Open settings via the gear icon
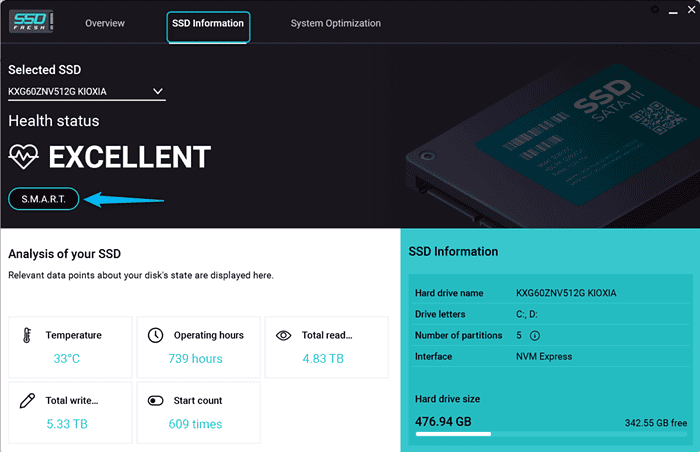 (654, 9)
